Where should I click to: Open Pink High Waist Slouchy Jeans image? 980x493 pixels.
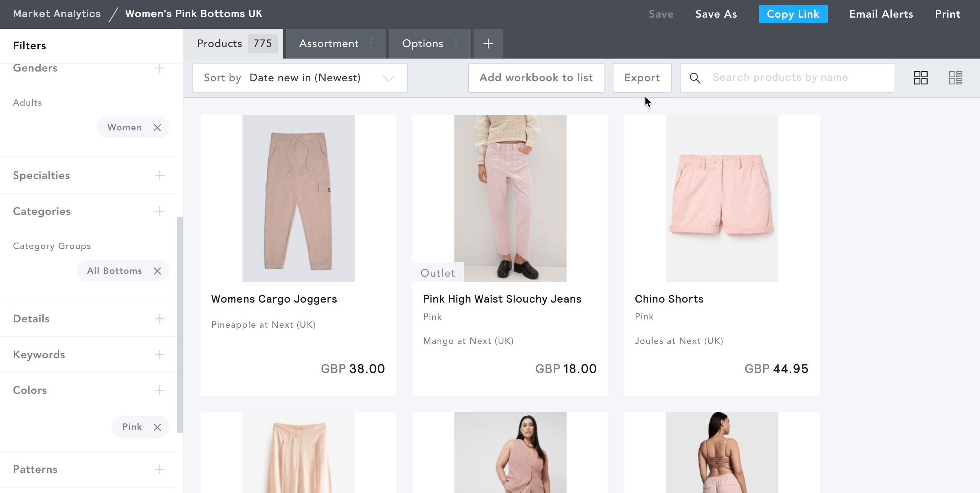pos(510,198)
